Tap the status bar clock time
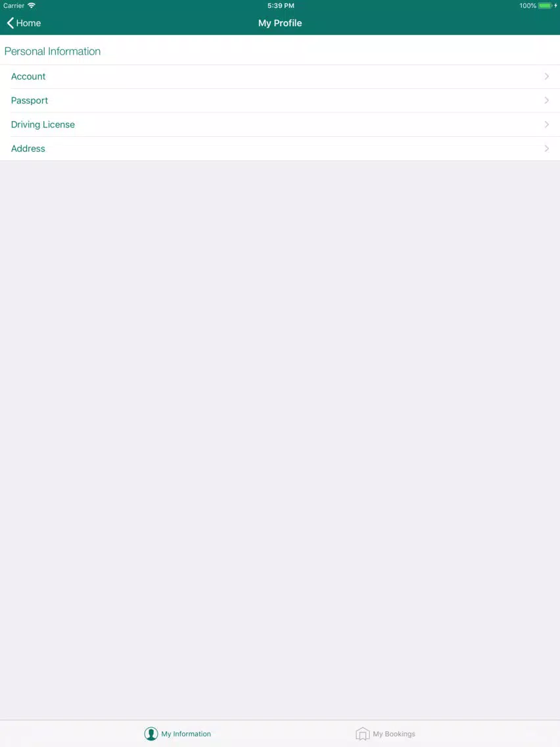The height and width of the screenshot is (747, 560). (281, 6)
